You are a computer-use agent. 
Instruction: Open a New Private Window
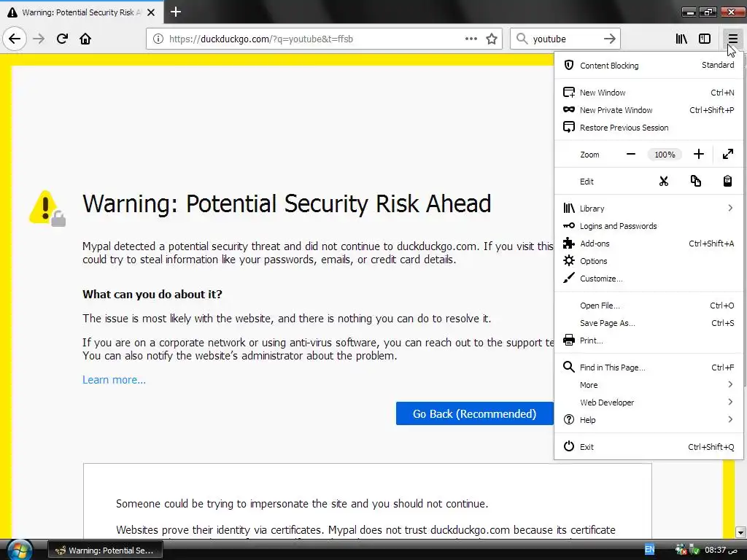tap(649, 110)
